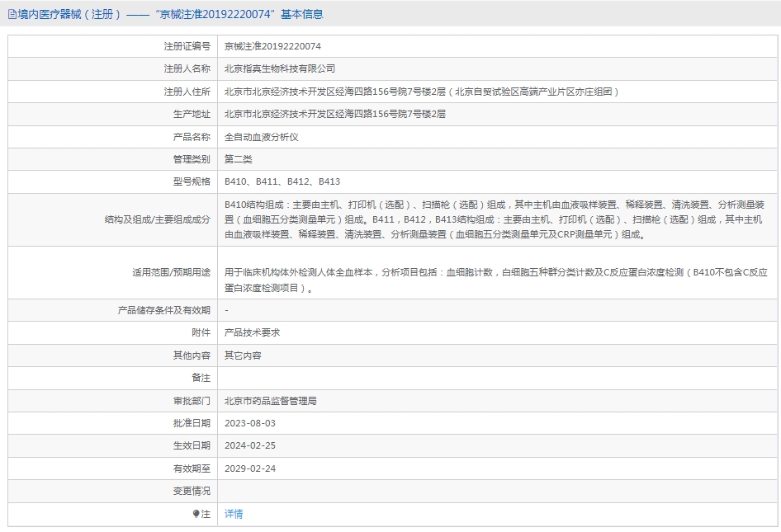Viewport: 781px width, 532px height.
Task: Click management category value 第二类
Action: click(x=239, y=159)
